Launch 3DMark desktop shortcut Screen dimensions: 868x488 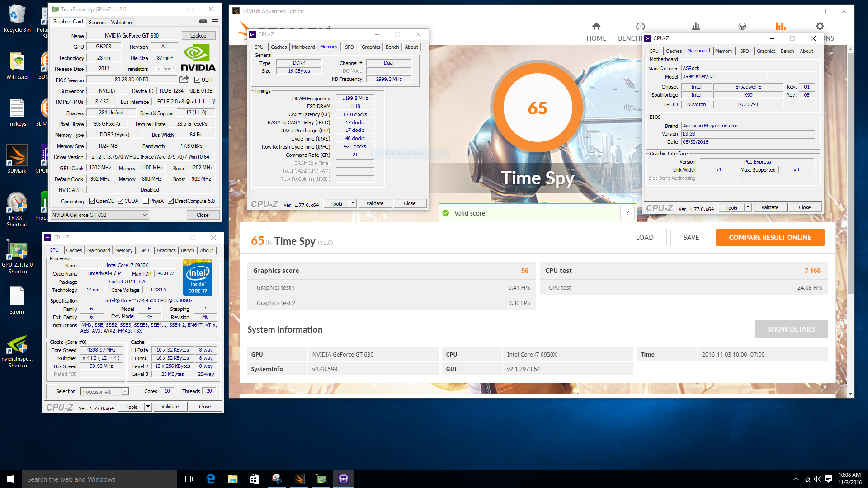pos(17,159)
